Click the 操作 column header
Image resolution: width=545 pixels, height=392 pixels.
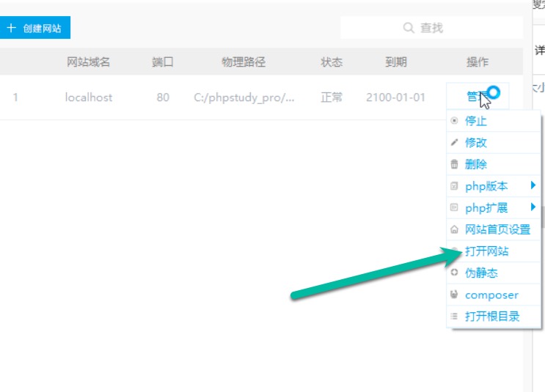478,62
